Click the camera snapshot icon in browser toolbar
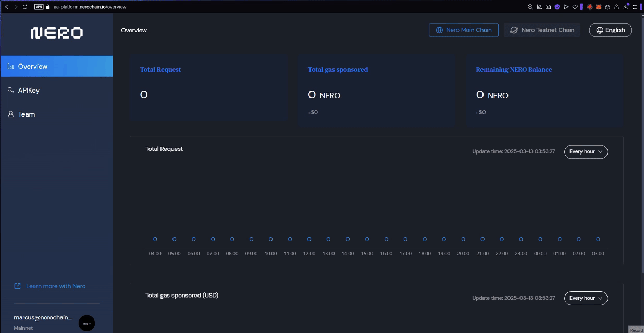Image resolution: width=644 pixels, height=333 pixels. [548, 7]
